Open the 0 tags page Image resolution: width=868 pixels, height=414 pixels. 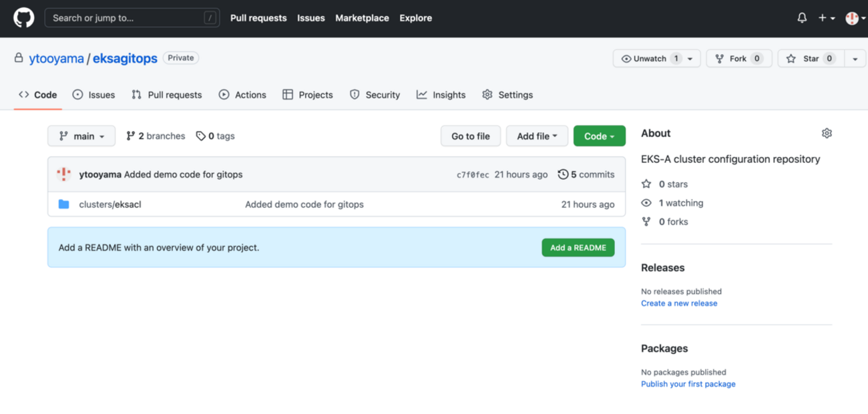[216, 136]
